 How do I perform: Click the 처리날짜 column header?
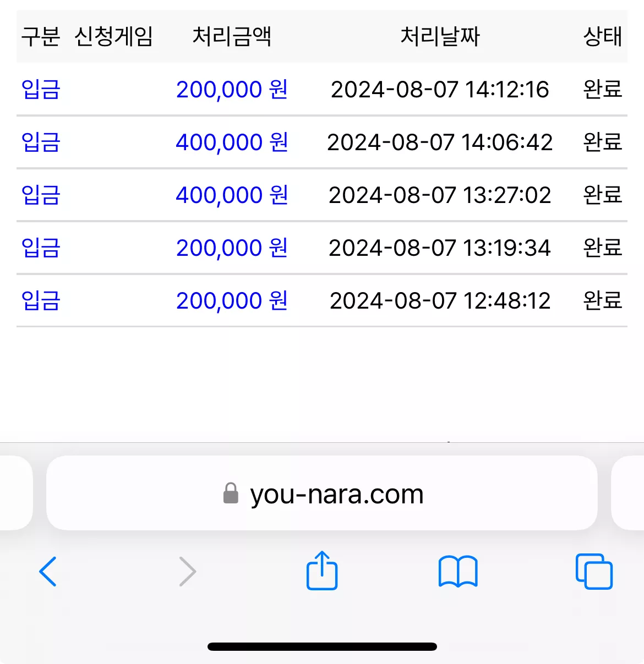[x=440, y=37]
